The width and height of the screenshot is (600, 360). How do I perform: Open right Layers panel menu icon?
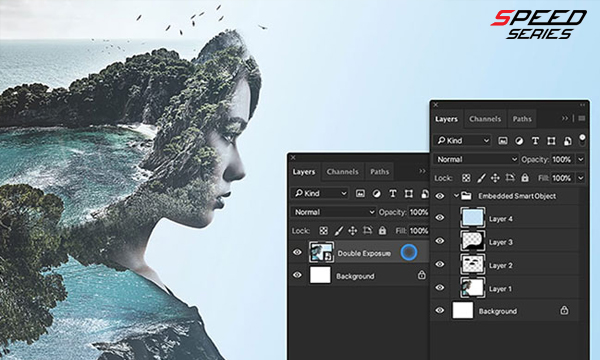[582, 119]
